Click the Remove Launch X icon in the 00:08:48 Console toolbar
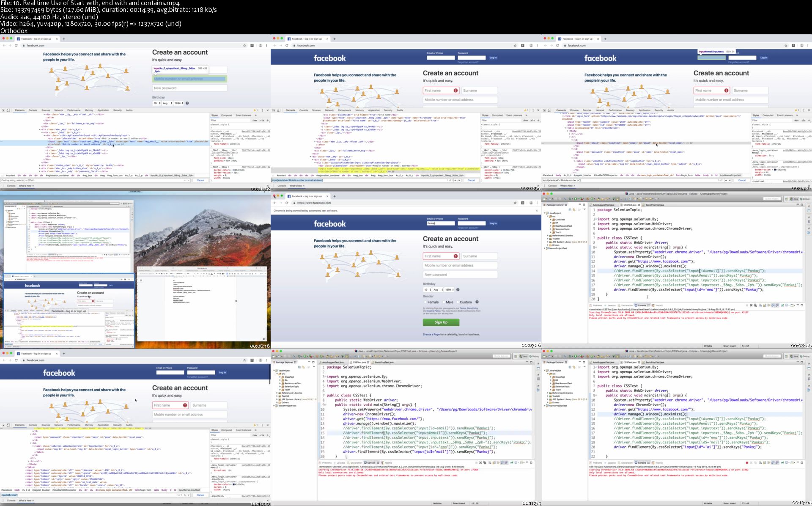This screenshot has height=506, width=812. click(x=751, y=305)
